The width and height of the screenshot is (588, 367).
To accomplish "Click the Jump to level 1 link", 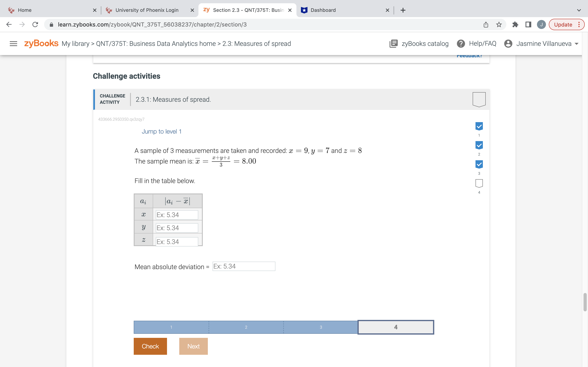I will 161,132.
